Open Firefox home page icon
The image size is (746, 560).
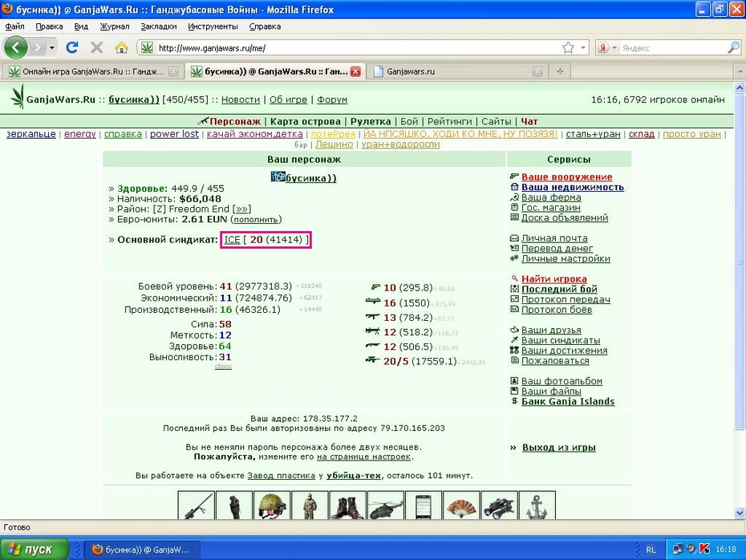click(x=122, y=47)
